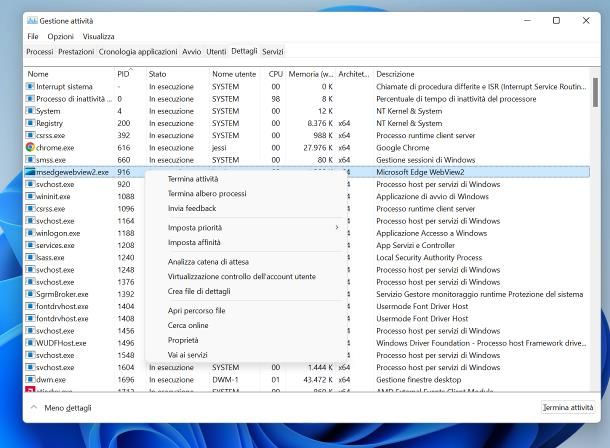Sort by the Architet... column header
The width and height of the screenshot is (610, 448).
(x=353, y=74)
